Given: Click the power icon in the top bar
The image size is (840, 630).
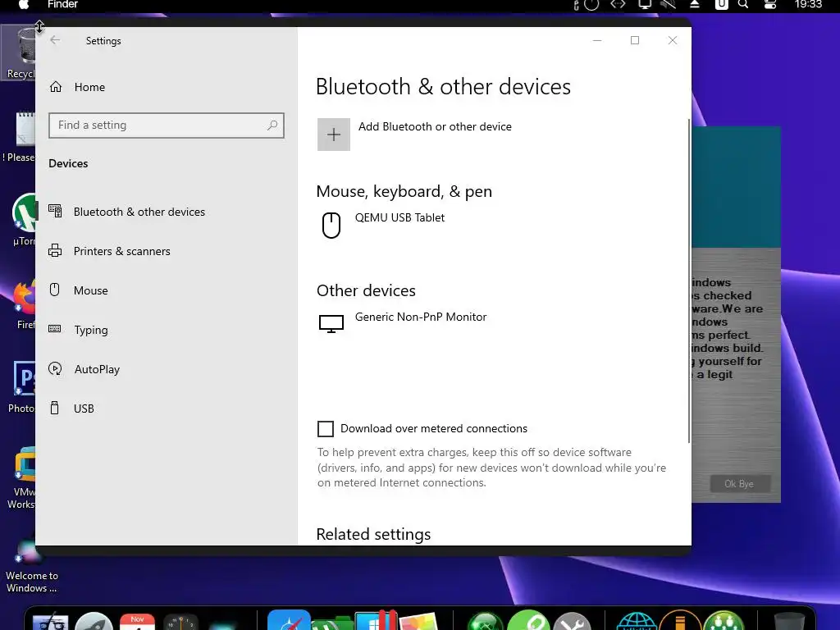Looking at the screenshot, I should click(x=591, y=5).
